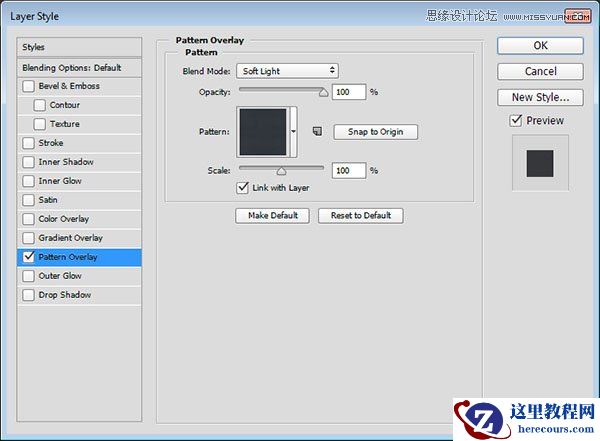Enable the Drop Shadow checkbox

28,295
